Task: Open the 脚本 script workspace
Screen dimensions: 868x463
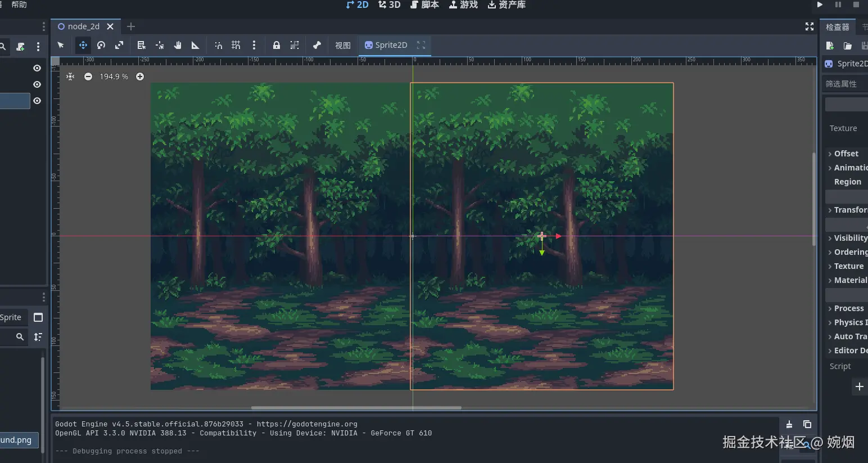Action: [425, 5]
